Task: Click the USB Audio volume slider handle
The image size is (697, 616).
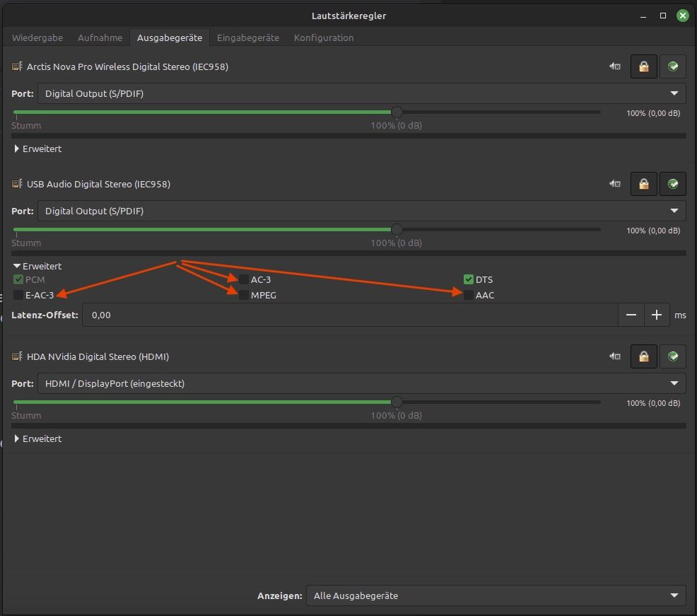Action: [397, 230]
